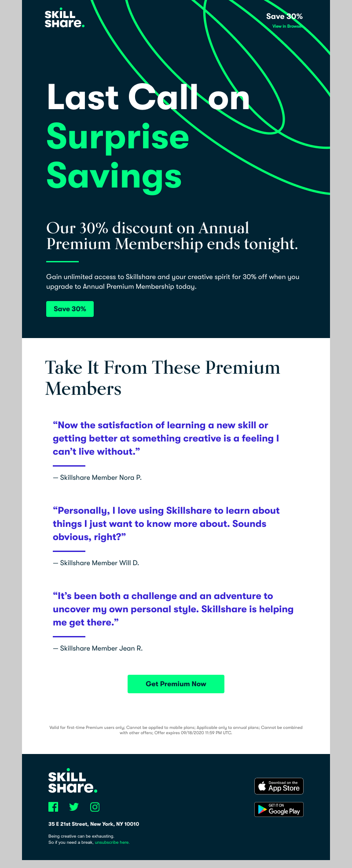The height and width of the screenshot is (868, 352).
Task: Open the View in Browser link
Action: (x=287, y=26)
